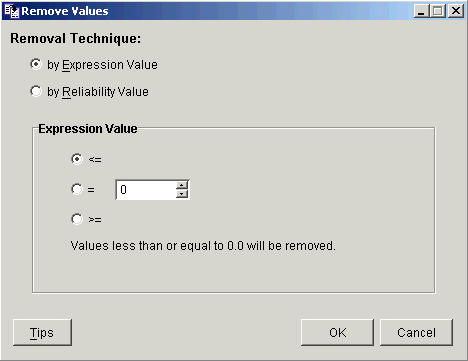Minimize the Remove Values window

[x=422, y=11]
